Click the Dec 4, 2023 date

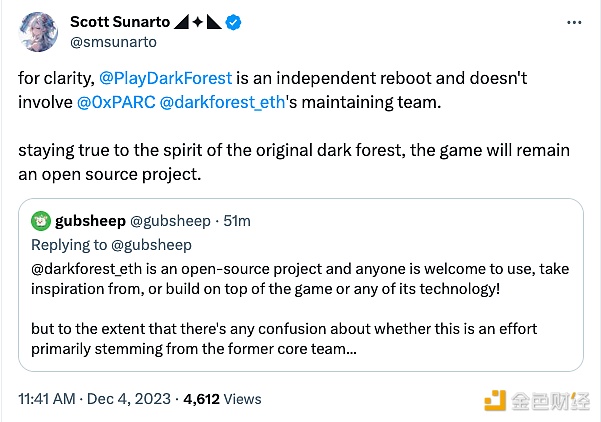(133, 399)
